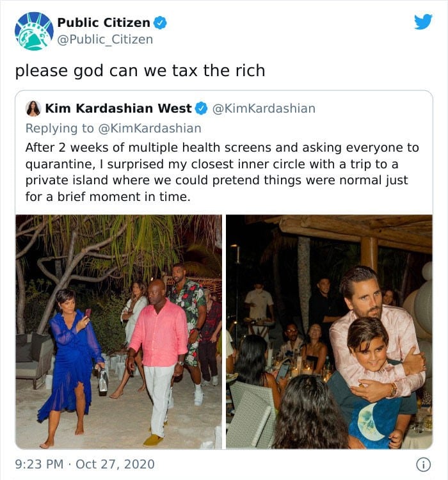Click Public Citizen's profile avatar

[x=34, y=31]
